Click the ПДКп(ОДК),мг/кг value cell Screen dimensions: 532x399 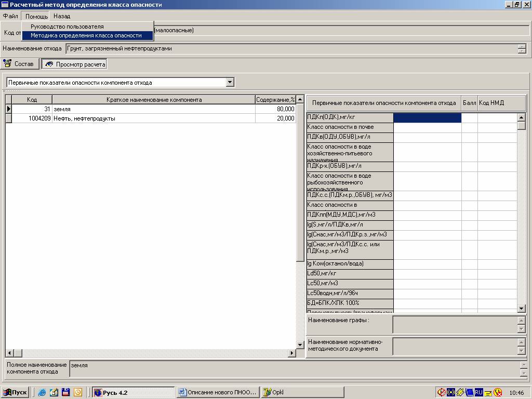(427, 118)
